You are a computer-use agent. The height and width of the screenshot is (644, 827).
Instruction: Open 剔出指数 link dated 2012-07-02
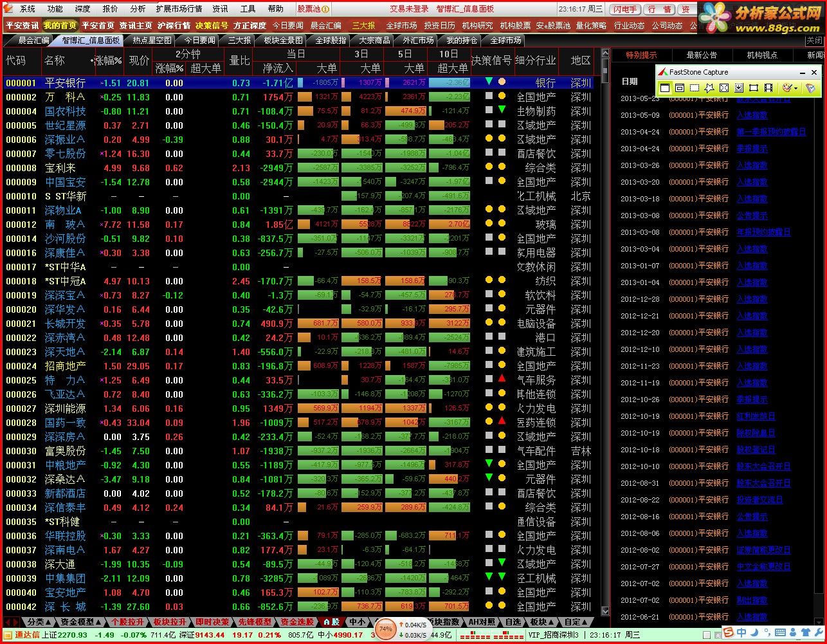(x=752, y=600)
